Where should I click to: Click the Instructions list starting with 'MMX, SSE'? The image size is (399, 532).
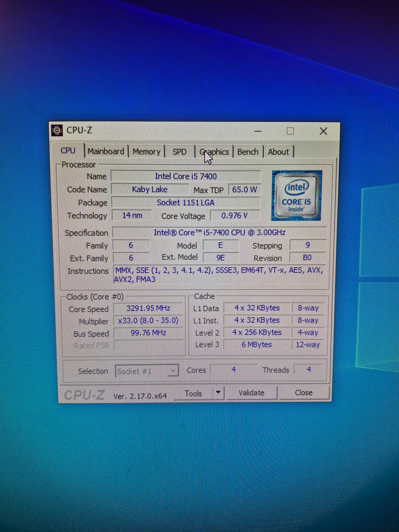click(x=219, y=275)
